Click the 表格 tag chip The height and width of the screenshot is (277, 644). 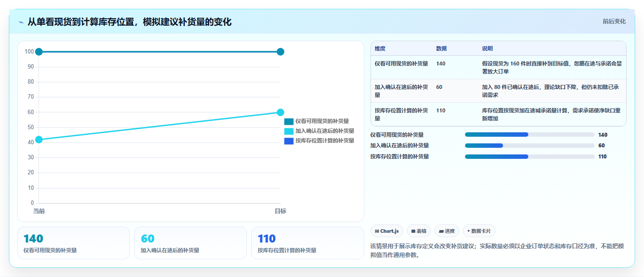(418, 231)
